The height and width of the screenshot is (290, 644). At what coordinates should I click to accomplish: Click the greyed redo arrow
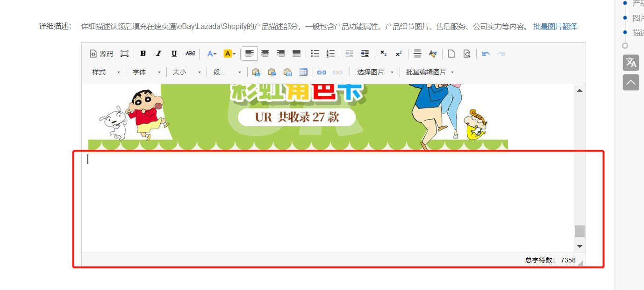pyautogui.click(x=501, y=54)
